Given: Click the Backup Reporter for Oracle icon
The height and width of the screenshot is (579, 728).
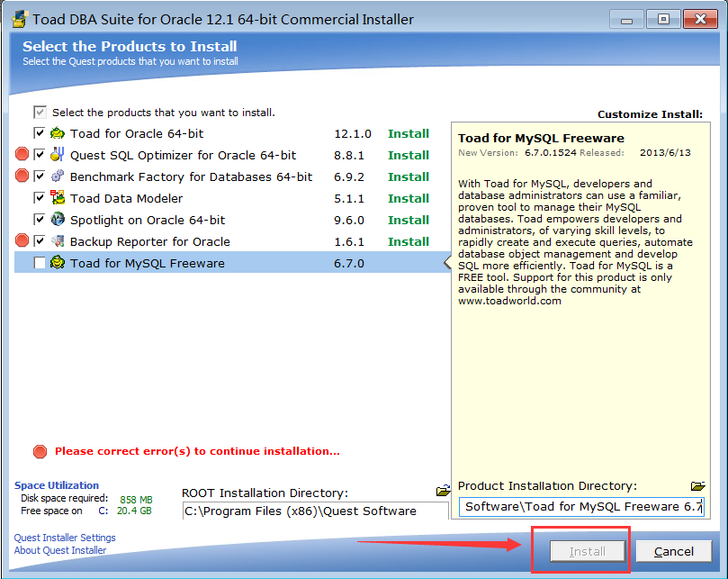Looking at the screenshot, I should pos(57,241).
